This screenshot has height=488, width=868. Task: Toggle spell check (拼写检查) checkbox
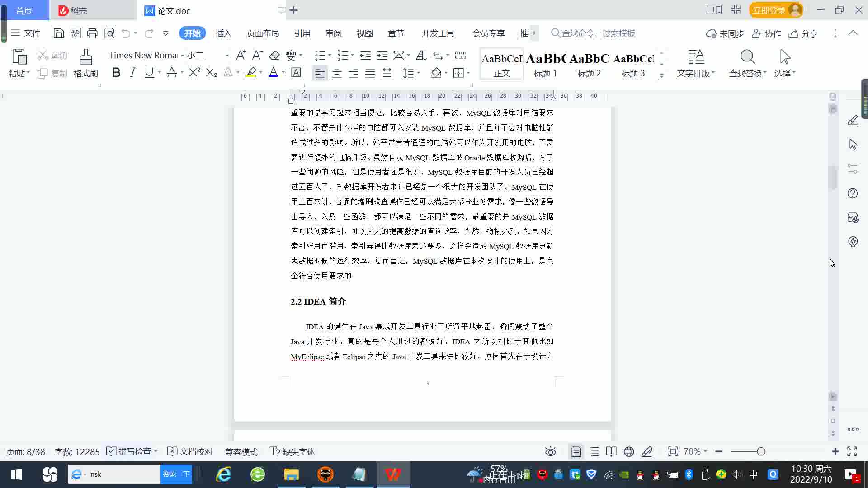[x=111, y=451]
